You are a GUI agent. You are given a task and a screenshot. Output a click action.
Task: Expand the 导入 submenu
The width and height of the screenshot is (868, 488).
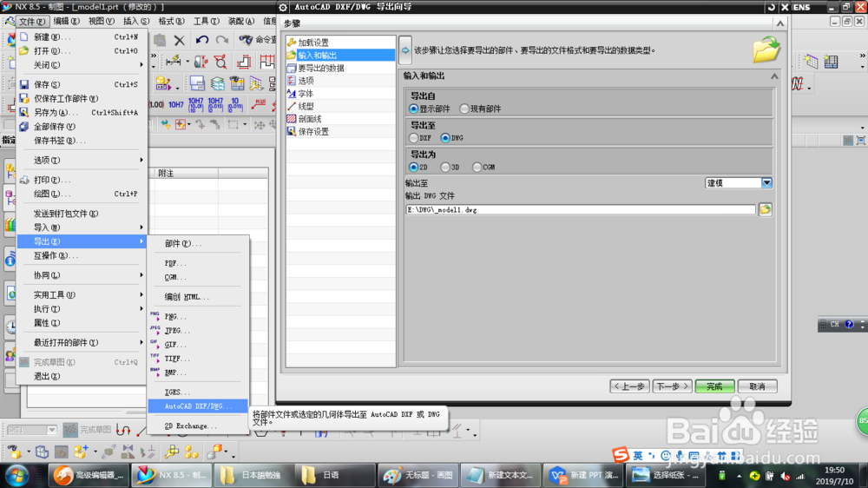coord(82,228)
